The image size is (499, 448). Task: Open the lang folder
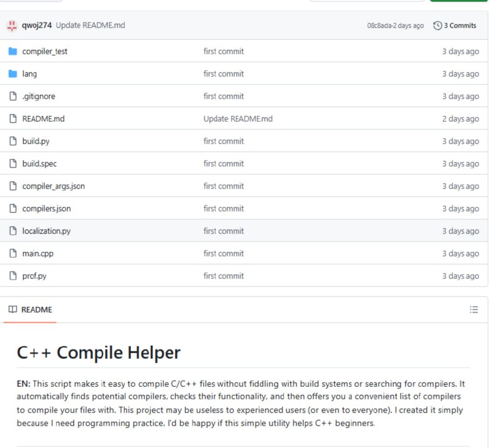click(x=29, y=74)
